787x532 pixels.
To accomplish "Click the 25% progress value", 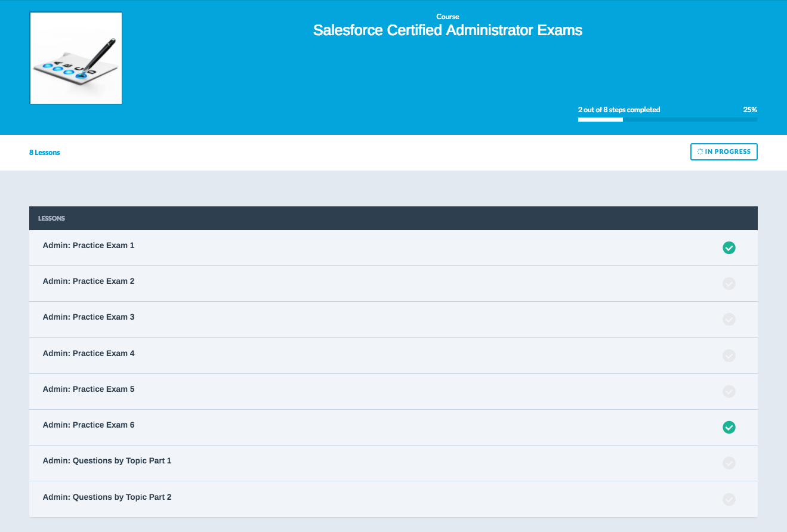I will tap(750, 110).
